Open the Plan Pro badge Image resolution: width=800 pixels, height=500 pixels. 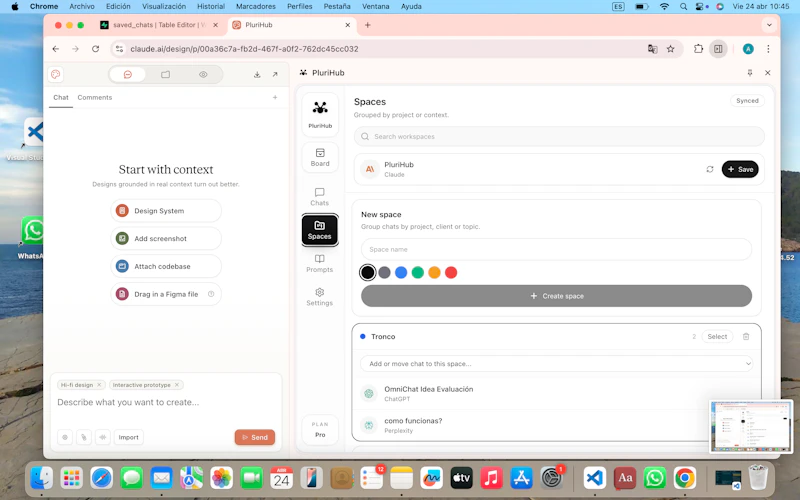(320, 429)
